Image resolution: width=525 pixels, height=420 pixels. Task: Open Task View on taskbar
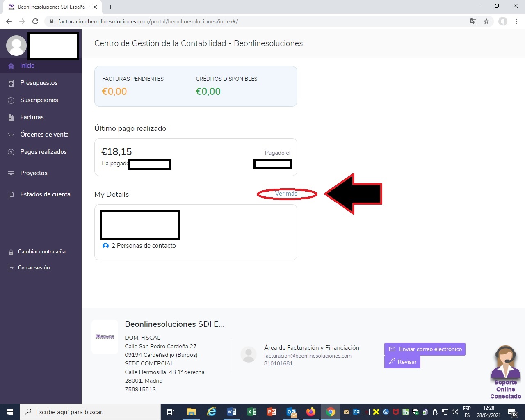[x=171, y=412]
